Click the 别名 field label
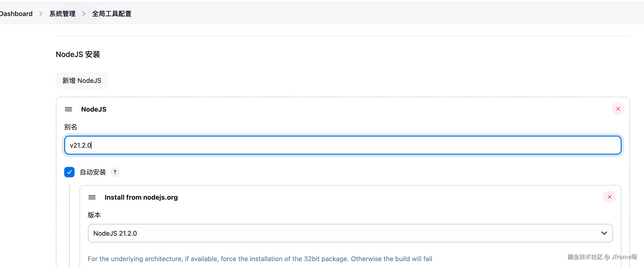This screenshot has width=644, height=267. 71,127
